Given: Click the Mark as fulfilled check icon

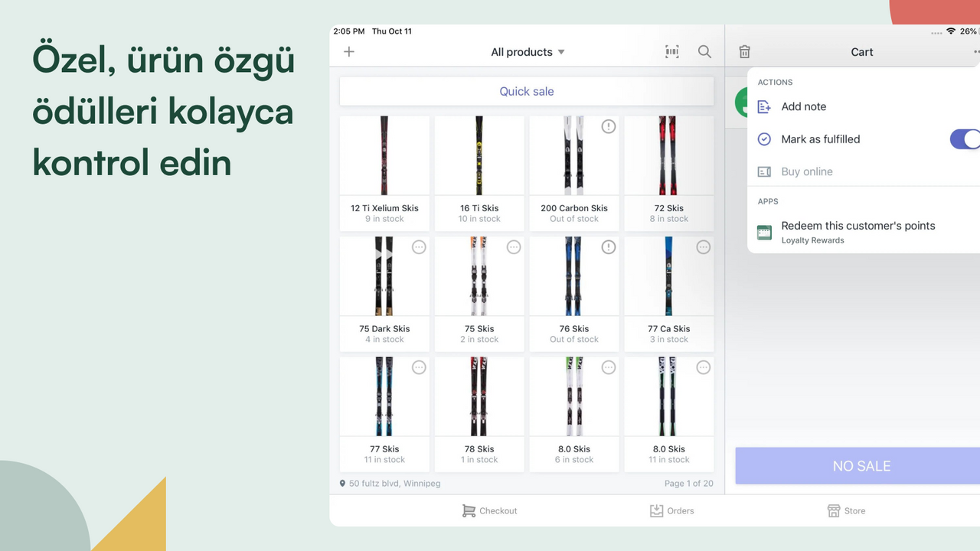Looking at the screenshot, I should (x=764, y=139).
